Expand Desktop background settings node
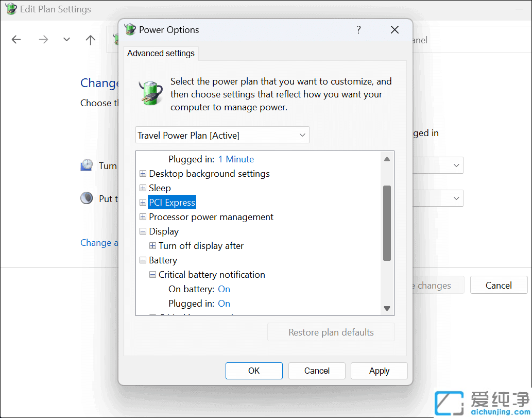The height and width of the screenshot is (418, 532). [x=143, y=174]
